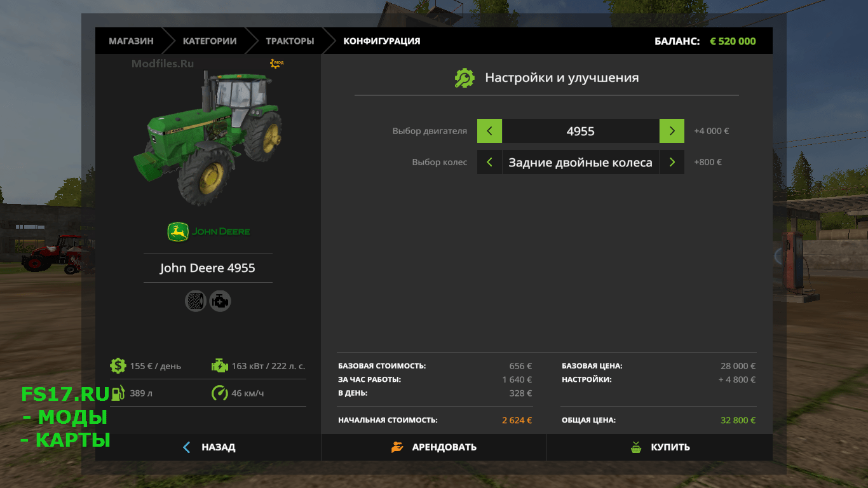Screen dimensions: 868x488
Task: Click the daily upkeep dollar icon
Action: click(x=118, y=365)
